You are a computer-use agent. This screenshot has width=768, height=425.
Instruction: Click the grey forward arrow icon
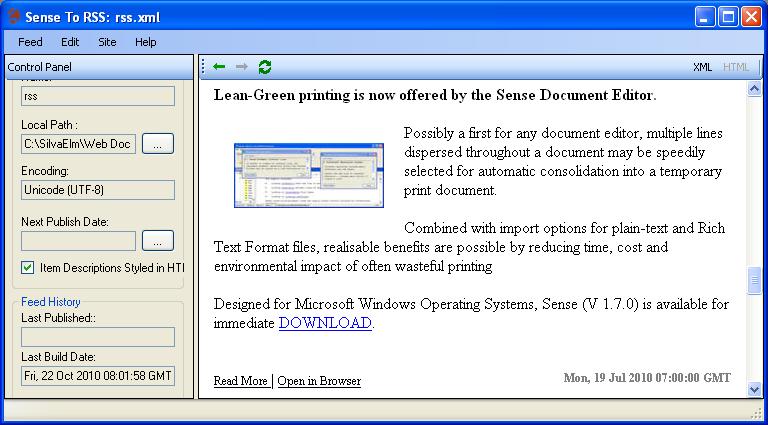242,67
